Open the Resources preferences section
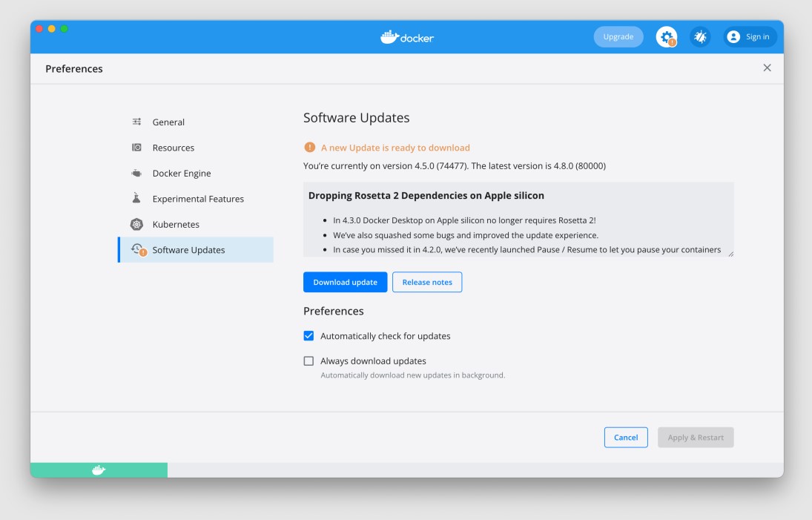This screenshot has height=520, width=812. tap(196, 148)
